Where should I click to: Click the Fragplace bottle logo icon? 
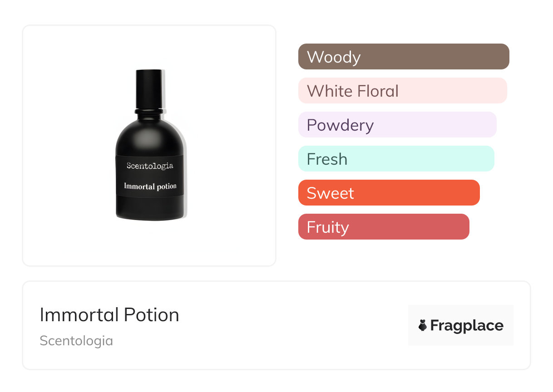423,325
